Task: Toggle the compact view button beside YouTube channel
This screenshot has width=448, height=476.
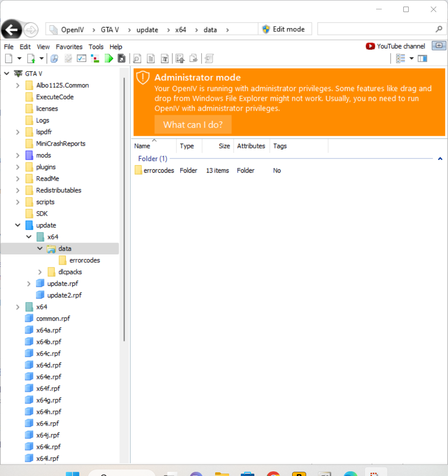Action: (x=439, y=46)
